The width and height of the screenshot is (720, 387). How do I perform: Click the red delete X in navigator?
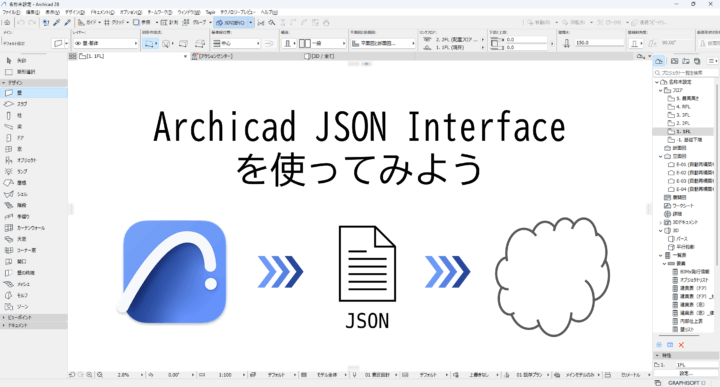pos(681,345)
